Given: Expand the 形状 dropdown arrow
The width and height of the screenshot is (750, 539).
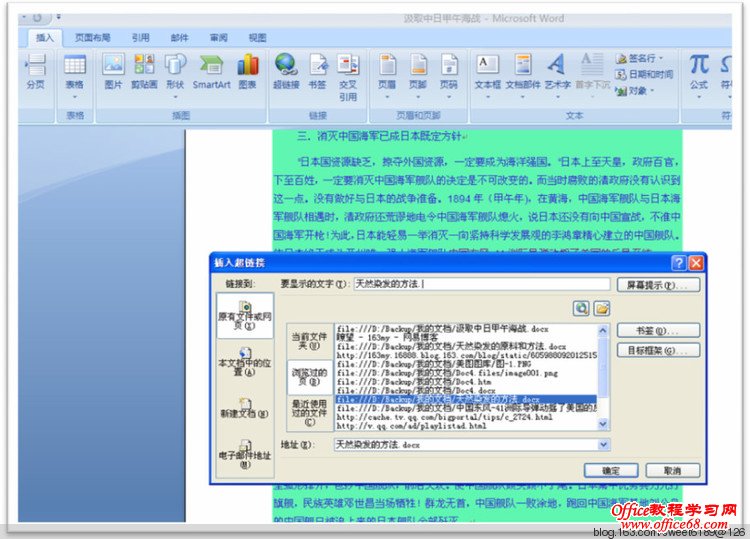Looking at the screenshot, I should pos(175,97).
